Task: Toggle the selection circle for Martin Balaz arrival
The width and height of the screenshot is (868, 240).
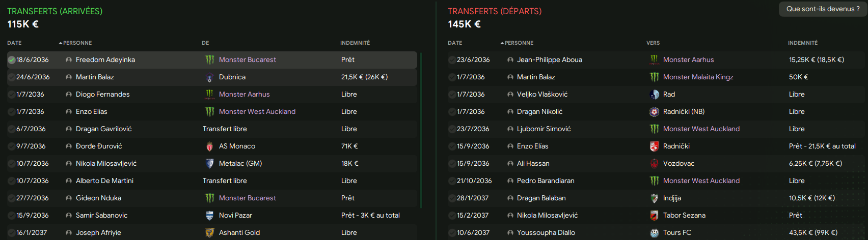Action: [x=11, y=77]
